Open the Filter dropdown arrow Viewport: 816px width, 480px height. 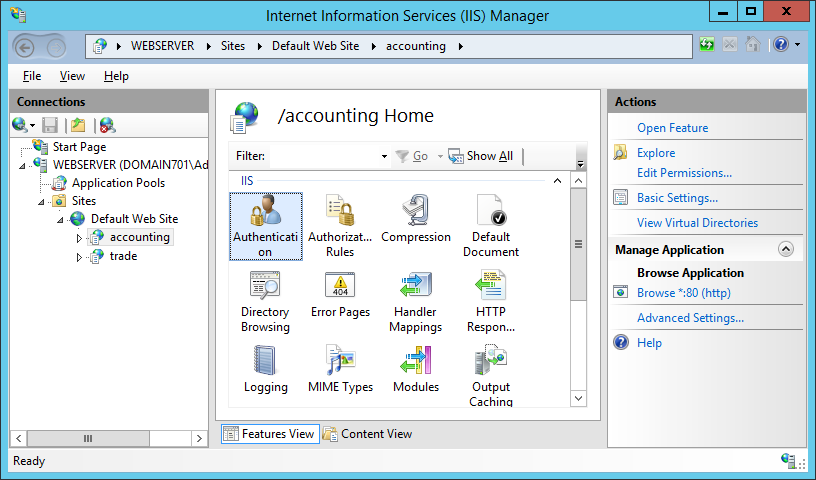click(x=384, y=157)
